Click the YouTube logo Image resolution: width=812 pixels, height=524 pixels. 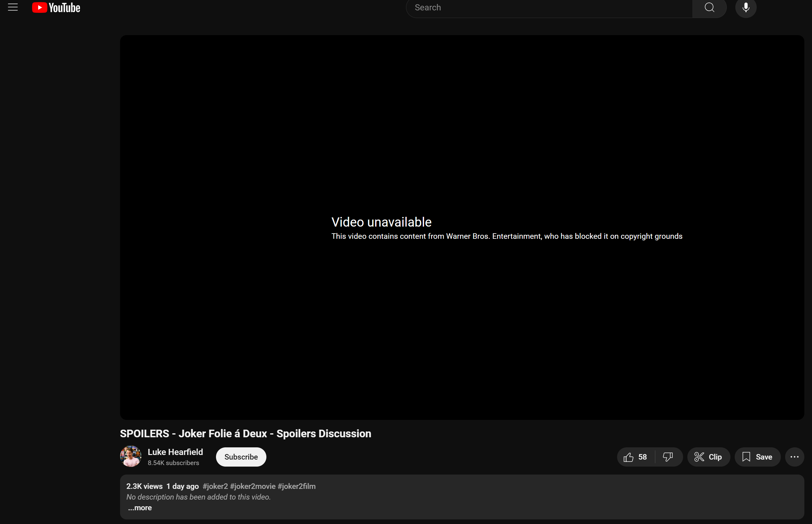[56, 8]
